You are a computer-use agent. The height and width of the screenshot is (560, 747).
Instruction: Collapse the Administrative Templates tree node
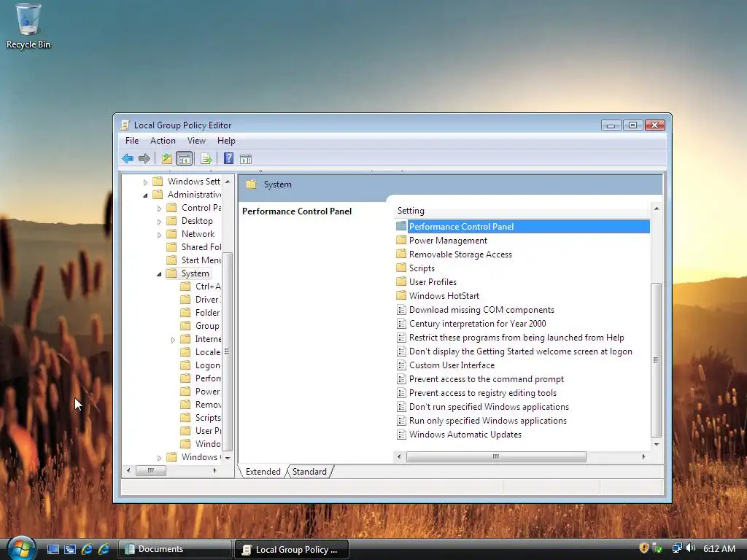[x=145, y=195]
